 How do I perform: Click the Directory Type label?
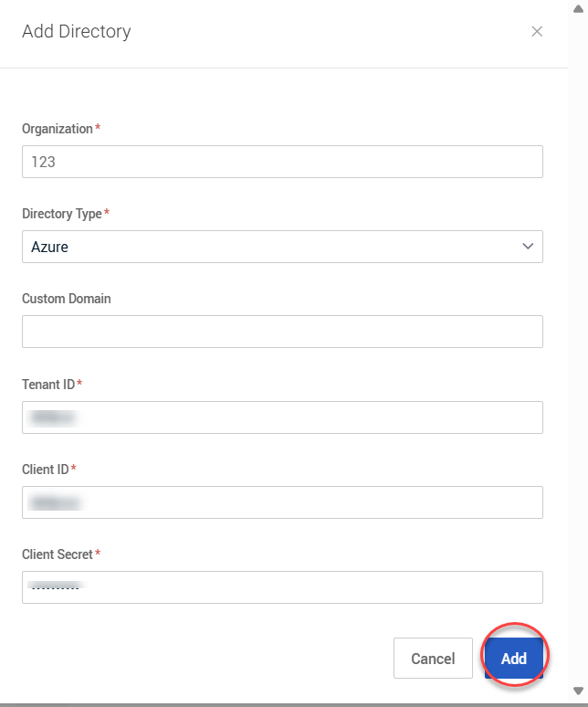tap(62, 214)
